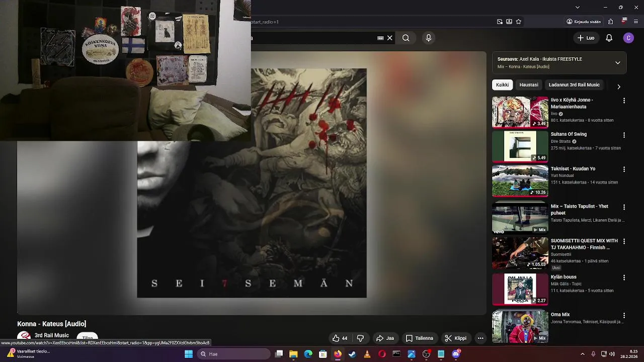This screenshot has width=644, height=362.
Task: Open options for Tekniset - Kuudan Yo
Action: coord(624,169)
